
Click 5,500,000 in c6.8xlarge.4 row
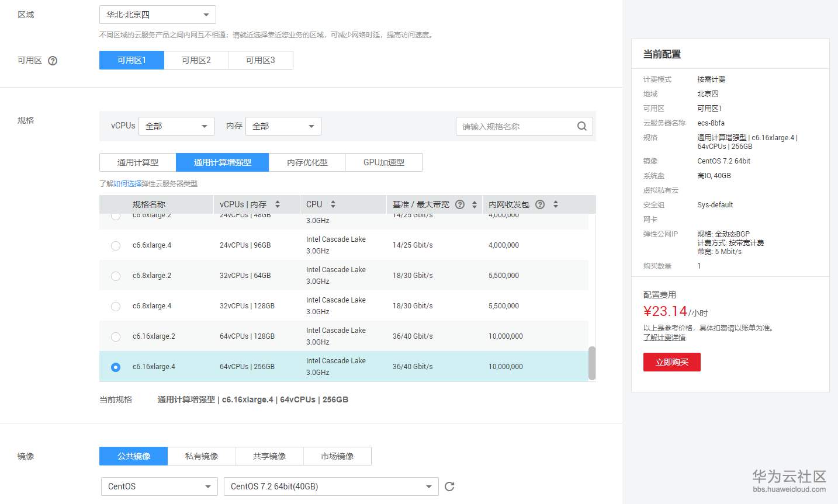coord(504,306)
